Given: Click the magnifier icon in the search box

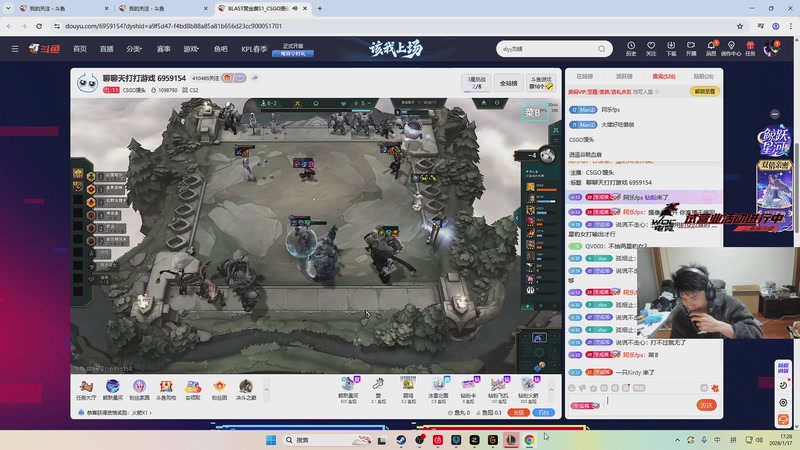Looking at the screenshot, I should point(602,49).
